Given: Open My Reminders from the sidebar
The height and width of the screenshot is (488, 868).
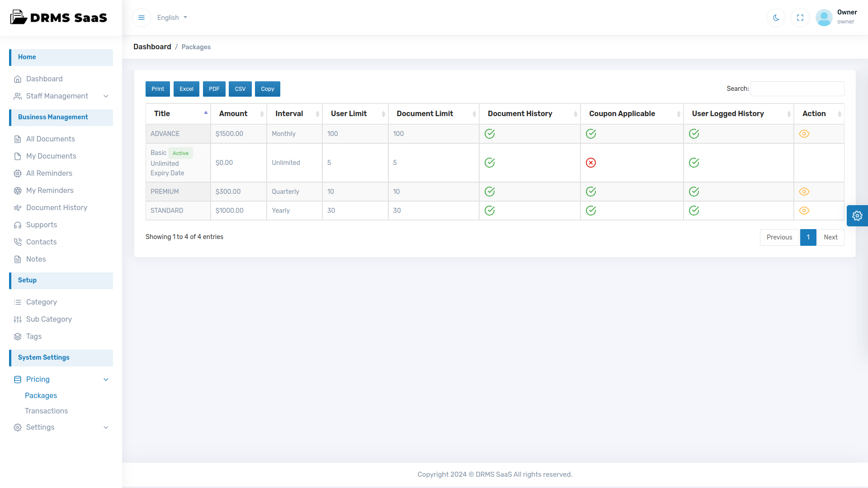Looking at the screenshot, I should pos(50,190).
